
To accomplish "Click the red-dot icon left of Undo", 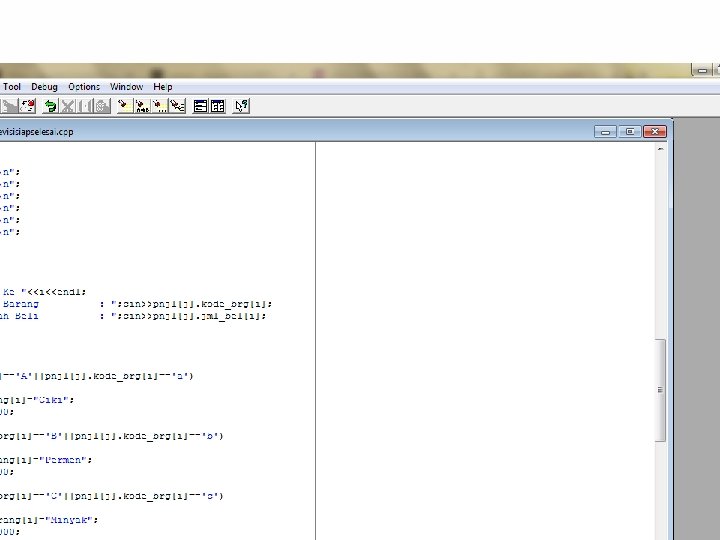I will pos(28,107).
